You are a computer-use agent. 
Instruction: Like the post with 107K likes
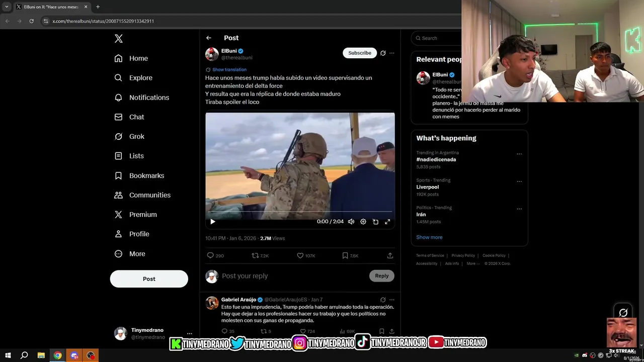point(306,256)
